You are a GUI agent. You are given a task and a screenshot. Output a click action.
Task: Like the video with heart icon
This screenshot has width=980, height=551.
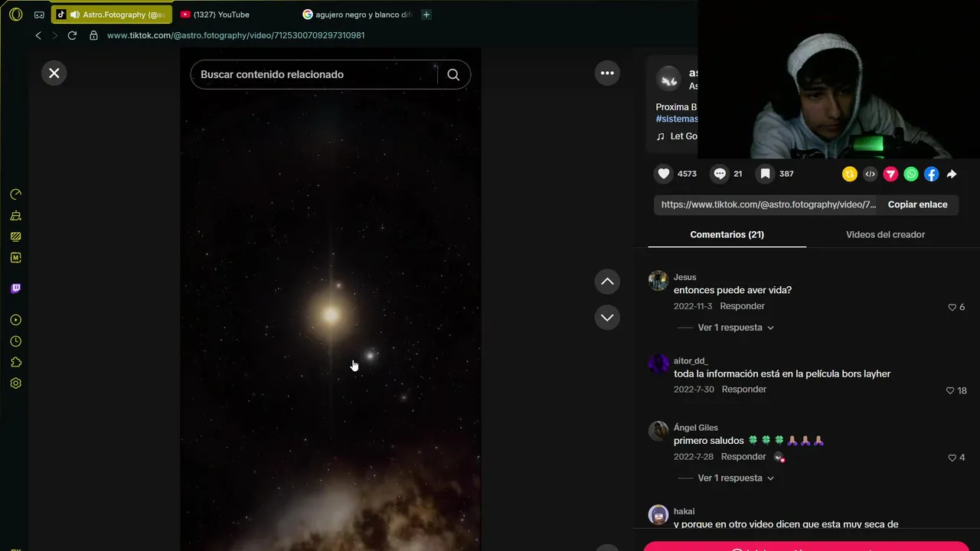pos(664,174)
